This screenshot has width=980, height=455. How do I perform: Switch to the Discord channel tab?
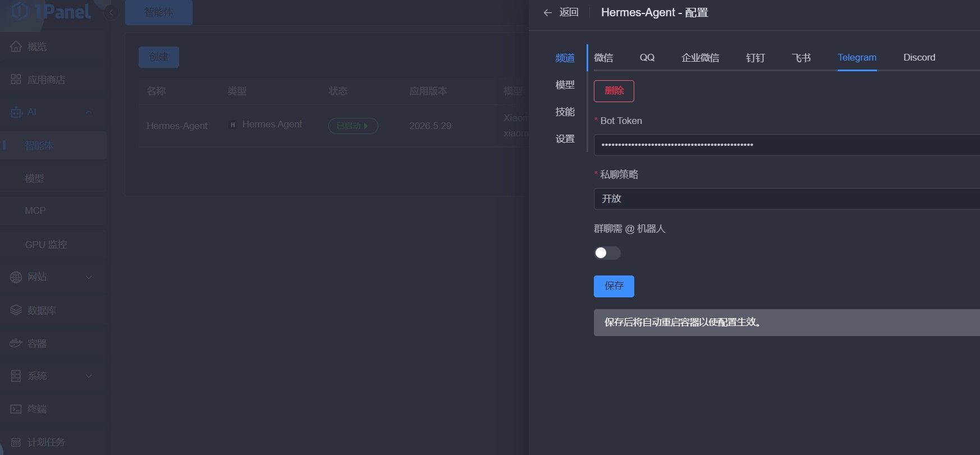pos(919,57)
